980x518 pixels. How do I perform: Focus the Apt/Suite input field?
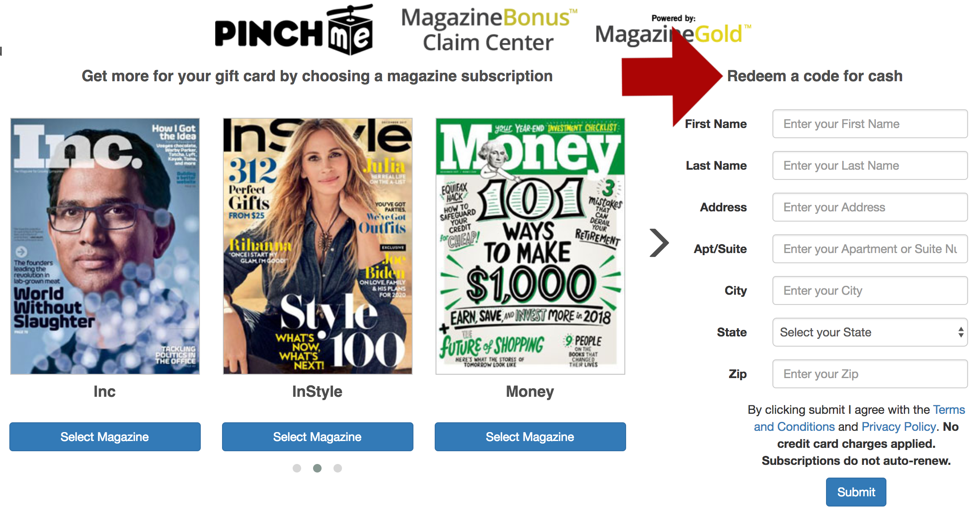click(870, 249)
